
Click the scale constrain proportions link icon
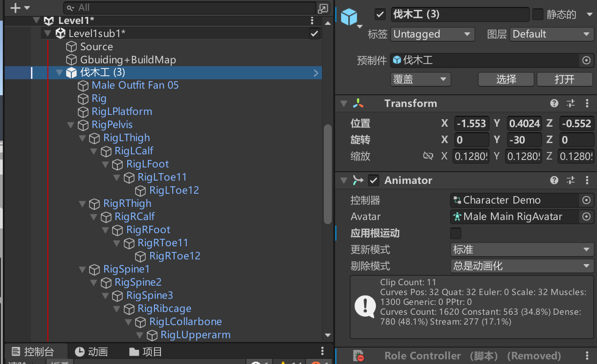[x=429, y=156]
